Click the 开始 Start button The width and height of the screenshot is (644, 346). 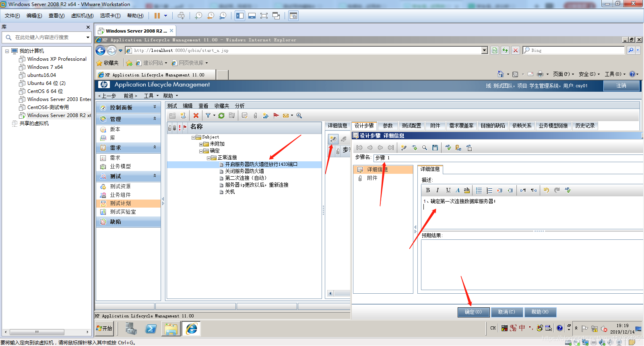pos(105,328)
